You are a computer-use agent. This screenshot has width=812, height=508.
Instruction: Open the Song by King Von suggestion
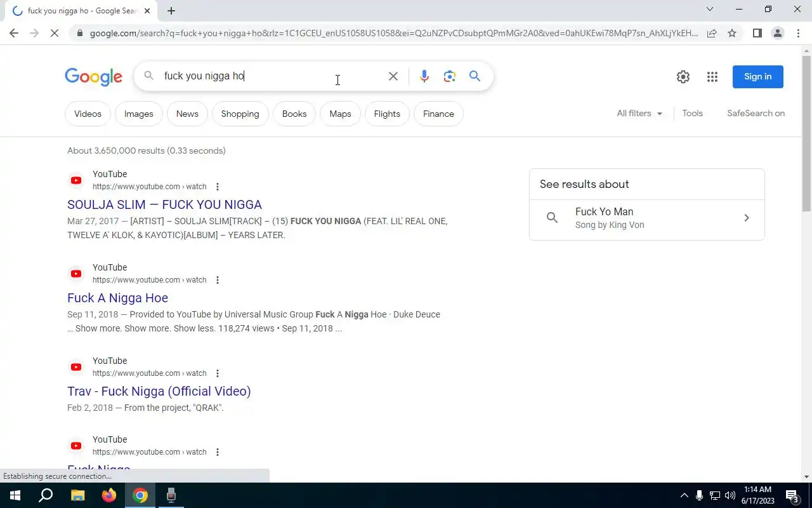coord(646,218)
